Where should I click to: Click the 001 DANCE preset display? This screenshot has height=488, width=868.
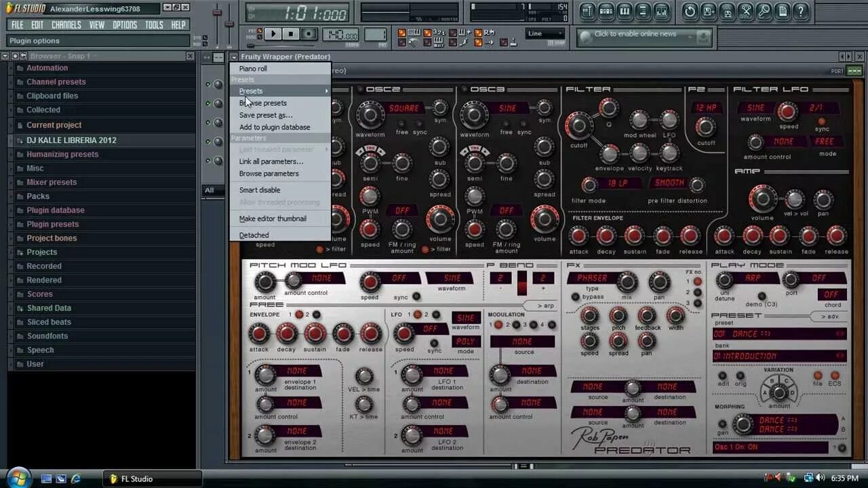coord(779,334)
